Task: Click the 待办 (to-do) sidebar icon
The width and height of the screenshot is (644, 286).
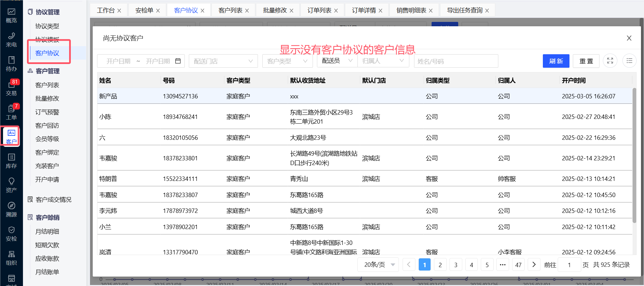Action: click(x=11, y=64)
